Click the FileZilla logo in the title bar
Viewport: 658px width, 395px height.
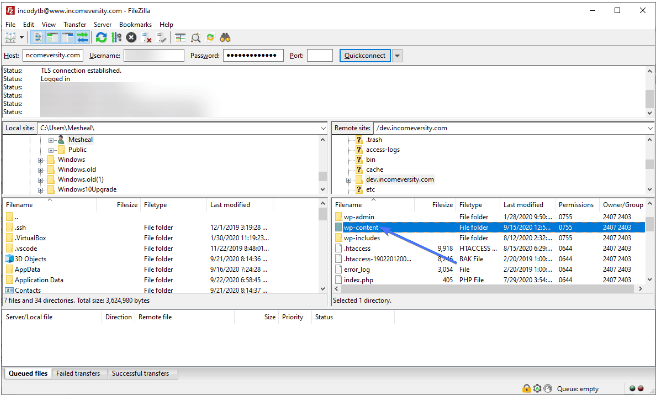click(x=10, y=10)
